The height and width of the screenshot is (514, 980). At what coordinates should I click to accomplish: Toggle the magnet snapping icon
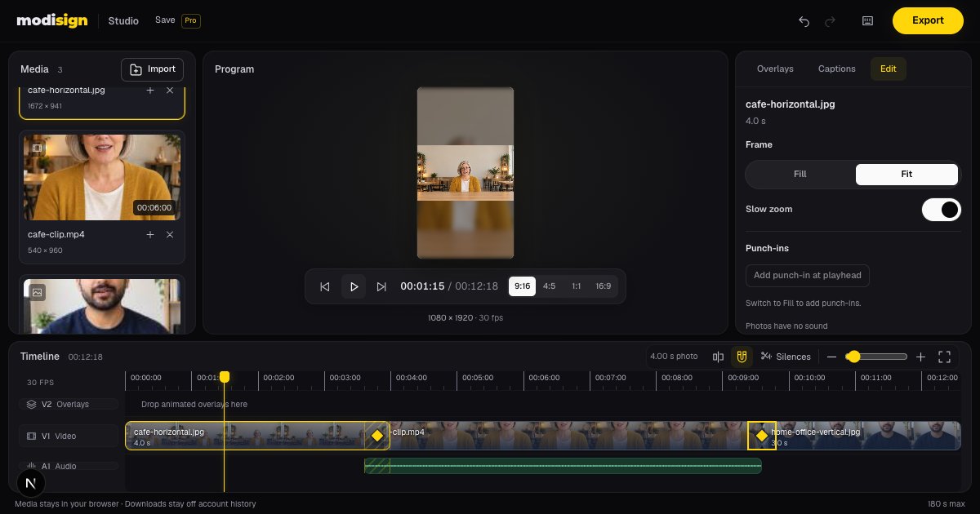coord(742,357)
